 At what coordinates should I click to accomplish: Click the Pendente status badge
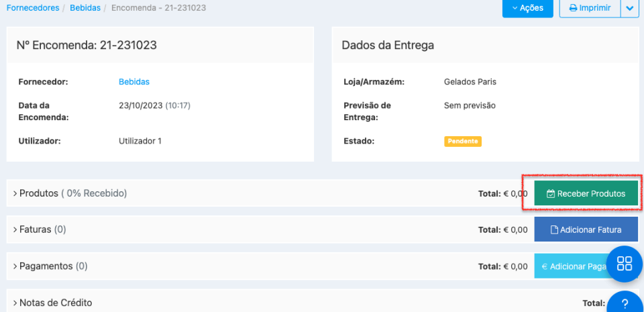pyautogui.click(x=462, y=141)
